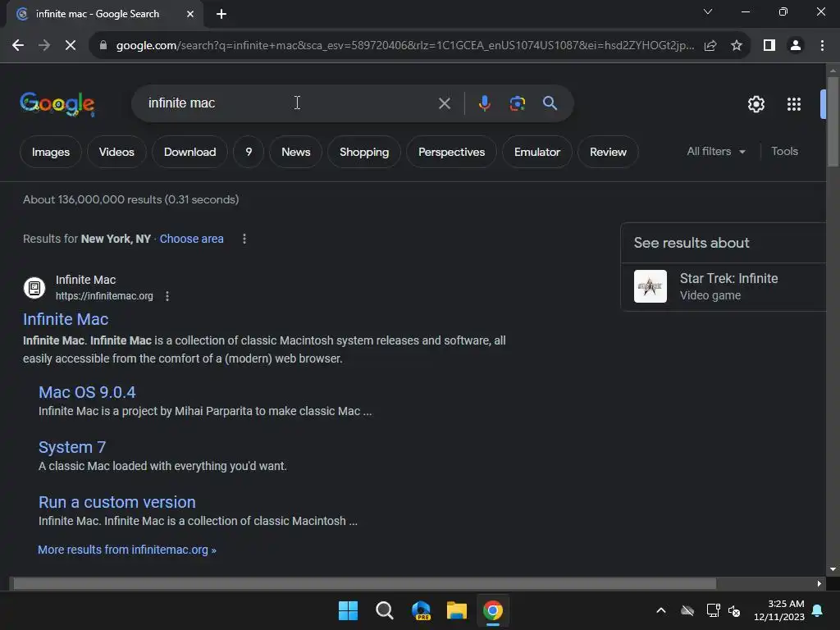This screenshot has width=840, height=630.
Task: Open the Google apps grid
Action: tap(793, 104)
